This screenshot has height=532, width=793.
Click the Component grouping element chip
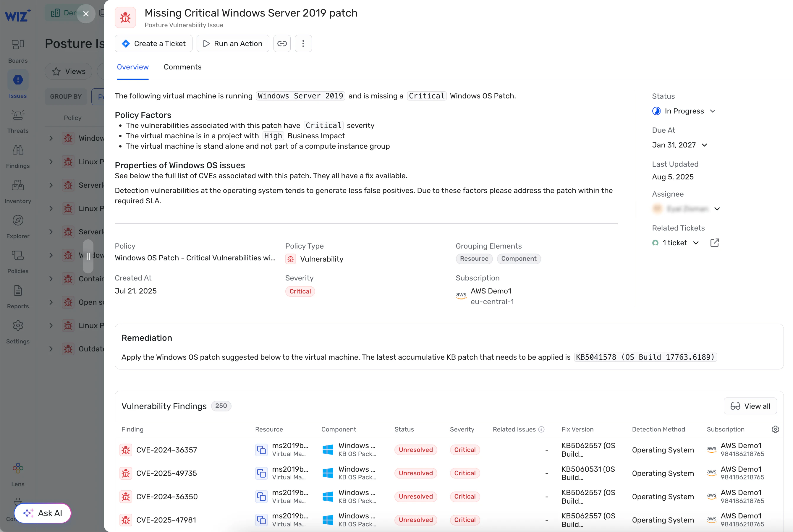click(x=519, y=259)
